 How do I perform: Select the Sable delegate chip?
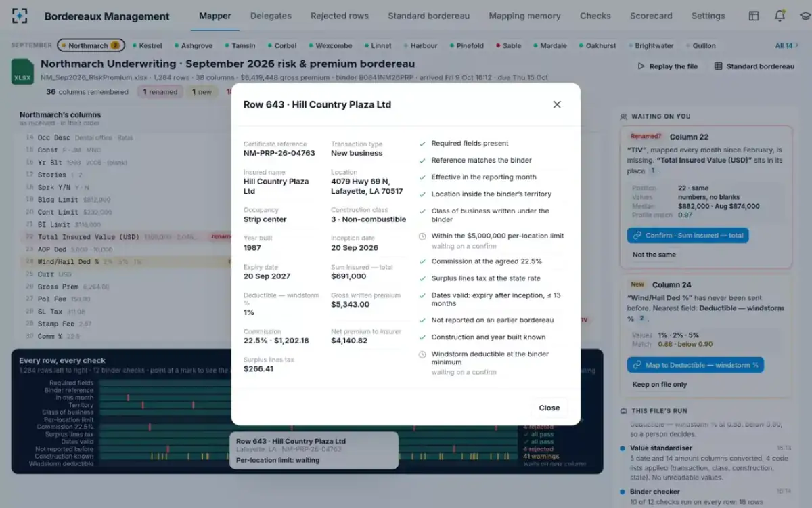[508, 46]
